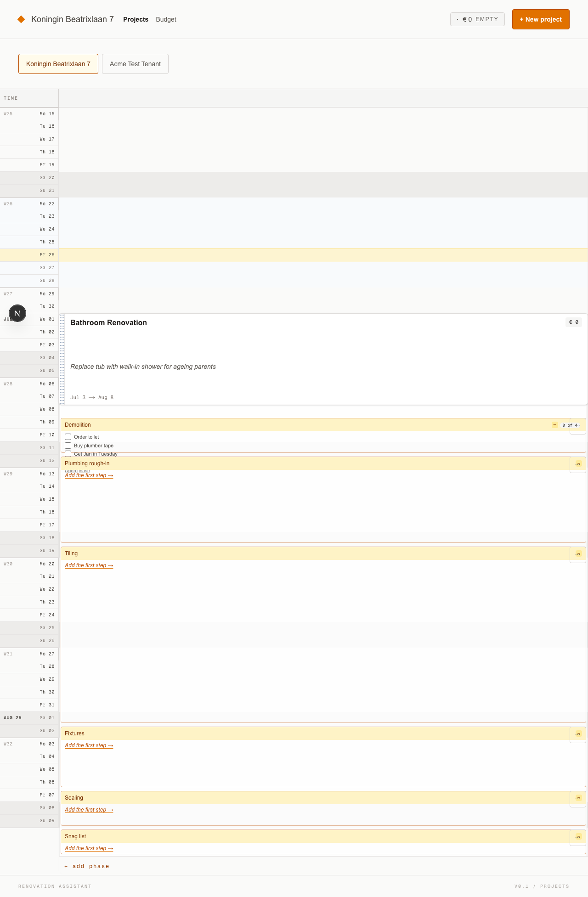
Task: Select the Mo 15 day row in W25
Action: (29, 114)
